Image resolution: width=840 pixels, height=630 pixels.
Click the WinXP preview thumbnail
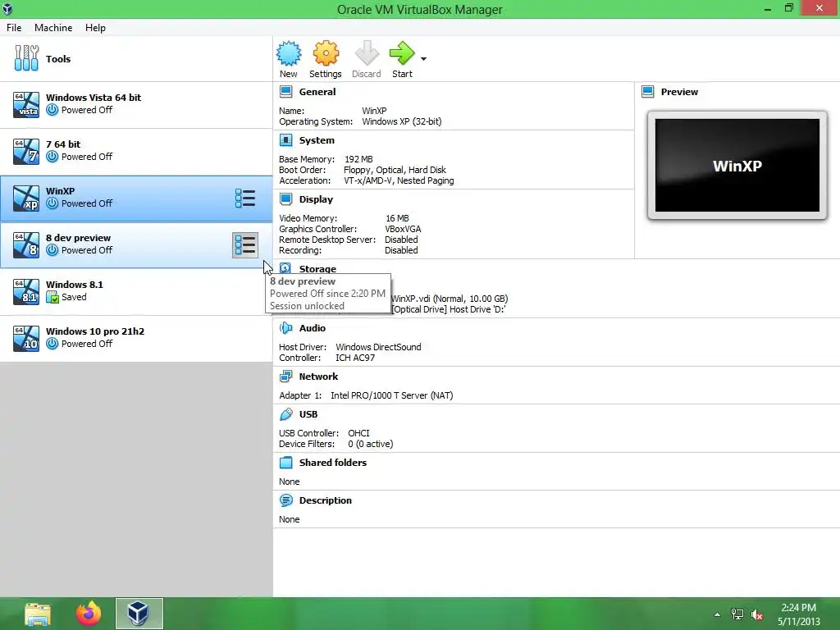point(737,166)
